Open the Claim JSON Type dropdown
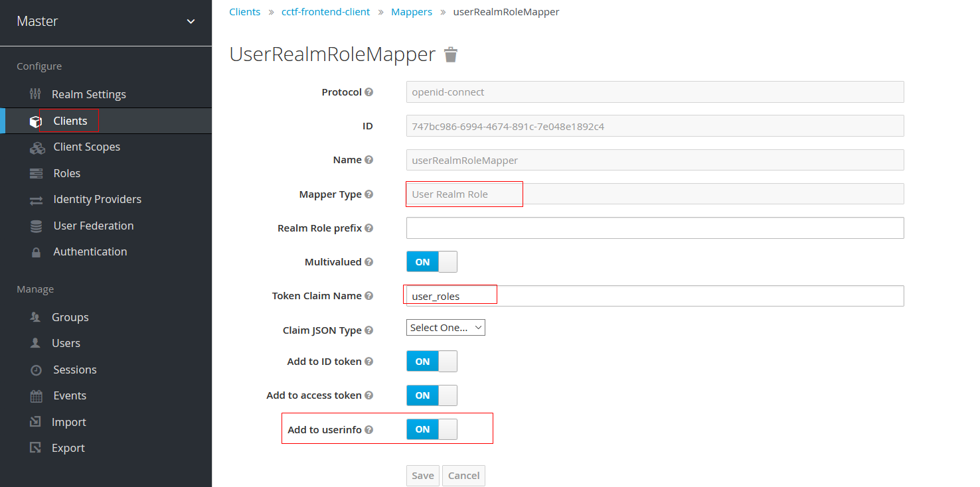The width and height of the screenshot is (980, 487). click(x=445, y=327)
